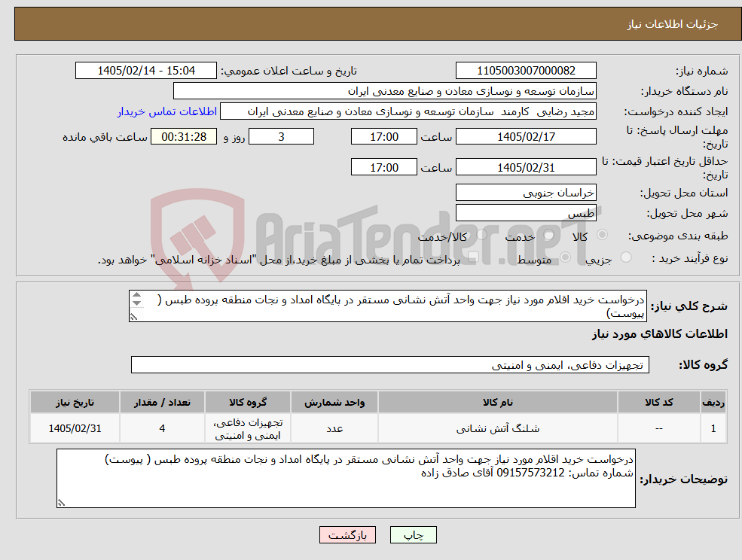Click the quantity cell showing 4
This screenshot has height=560, width=742.
click(x=162, y=428)
